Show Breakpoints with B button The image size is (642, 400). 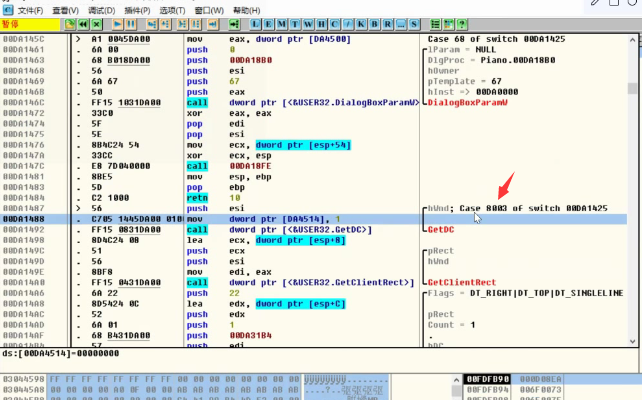374,25
